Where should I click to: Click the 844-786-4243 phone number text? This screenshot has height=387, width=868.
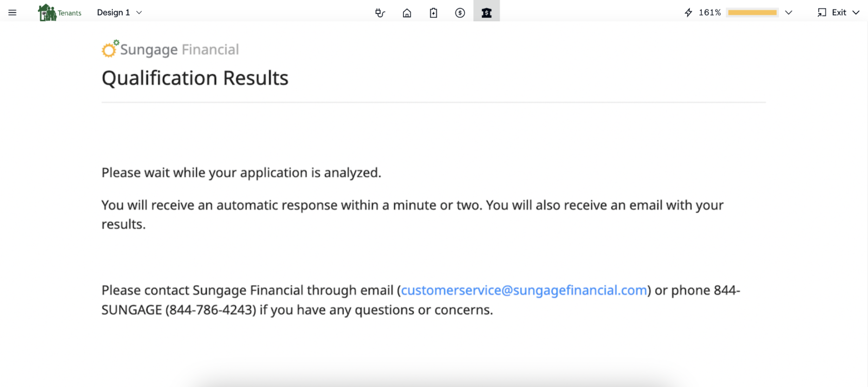pyautogui.click(x=211, y=310)
